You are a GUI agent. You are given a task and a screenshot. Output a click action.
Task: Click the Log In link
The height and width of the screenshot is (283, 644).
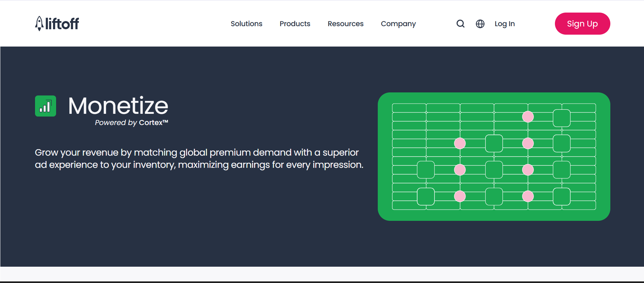(x=505, y=24)
